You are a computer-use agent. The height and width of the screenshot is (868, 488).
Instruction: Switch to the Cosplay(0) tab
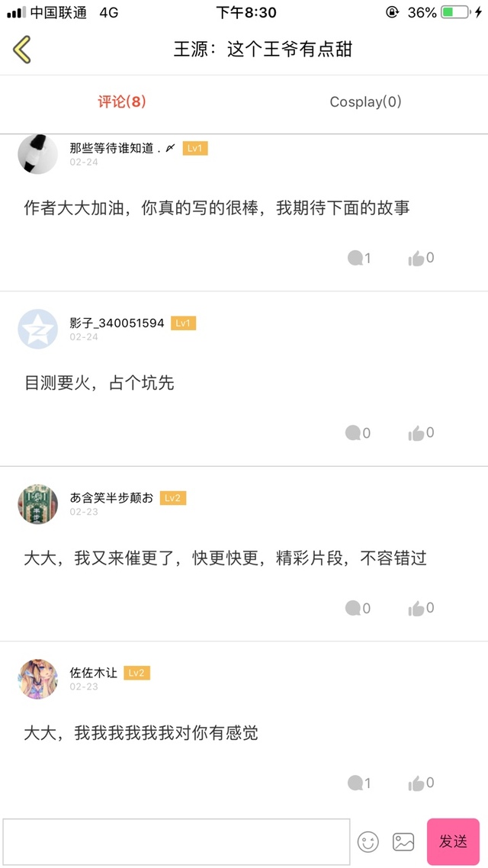click(365, 102)
